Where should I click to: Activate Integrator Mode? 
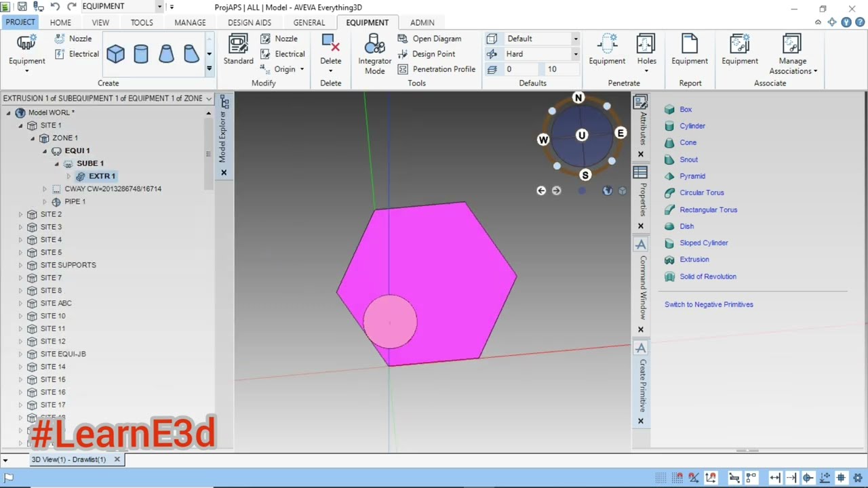click(x=375, y=54)
